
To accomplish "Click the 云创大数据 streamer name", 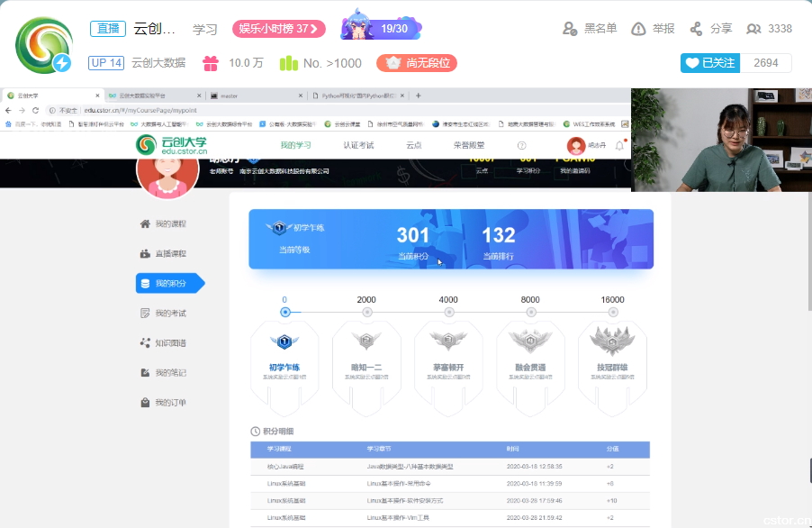I will click(158, 63).
